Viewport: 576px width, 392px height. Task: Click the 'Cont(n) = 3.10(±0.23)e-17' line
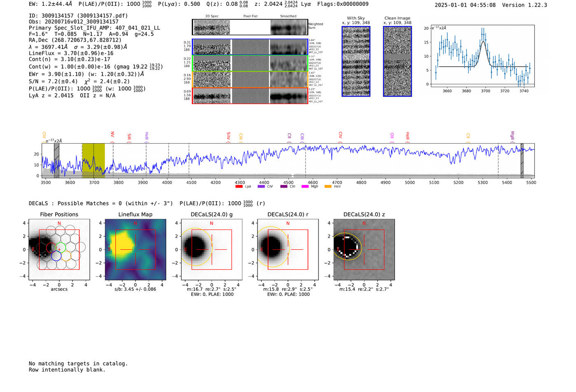[x=70, y=60]
